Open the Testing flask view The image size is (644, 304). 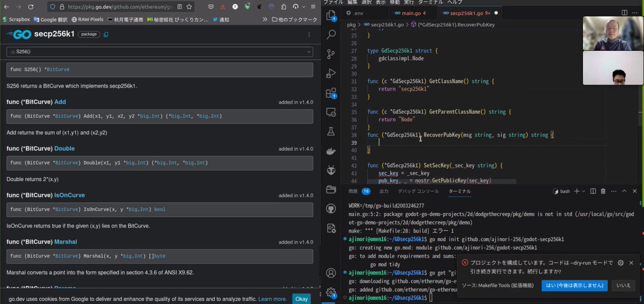pyautogui.click(x=331, y=131)
